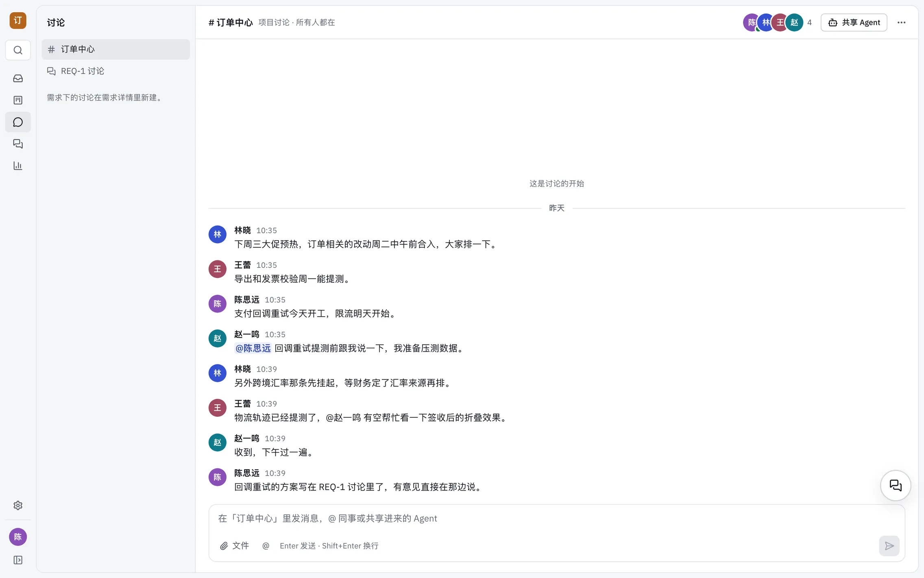Click 这是讨论的开始 text

click(557, 184)
